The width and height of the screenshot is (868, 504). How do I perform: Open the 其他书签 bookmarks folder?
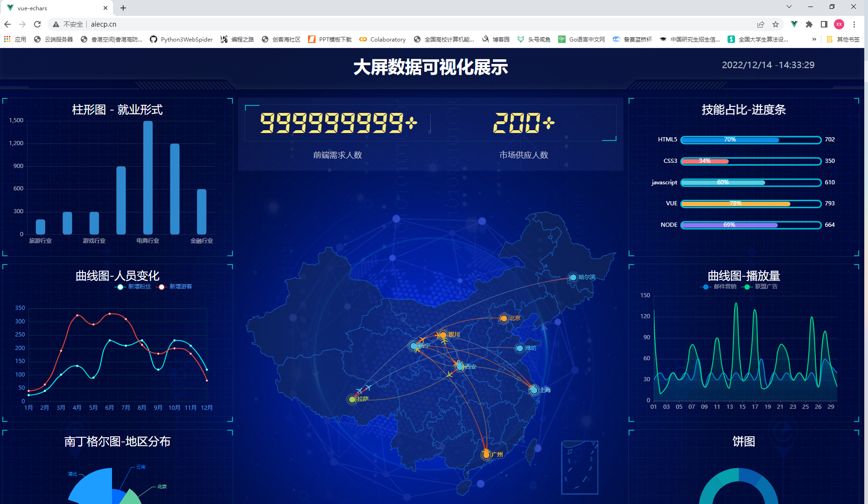point(843,39)
